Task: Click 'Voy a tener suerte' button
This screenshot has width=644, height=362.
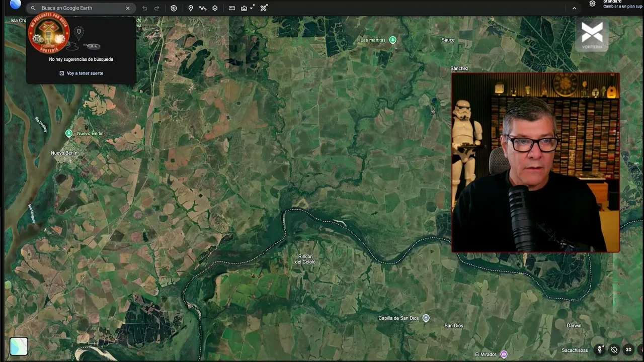Action: pos(81,73)
